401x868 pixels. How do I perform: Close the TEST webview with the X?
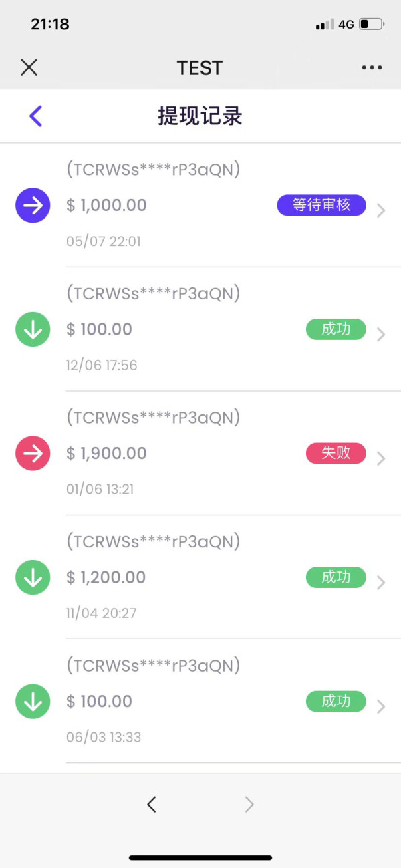[29, 67]
